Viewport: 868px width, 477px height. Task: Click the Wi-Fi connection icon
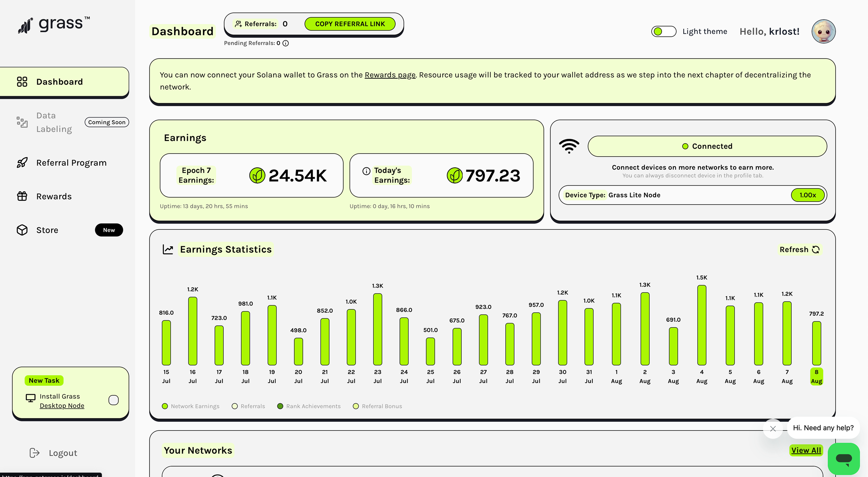(569, 146)
